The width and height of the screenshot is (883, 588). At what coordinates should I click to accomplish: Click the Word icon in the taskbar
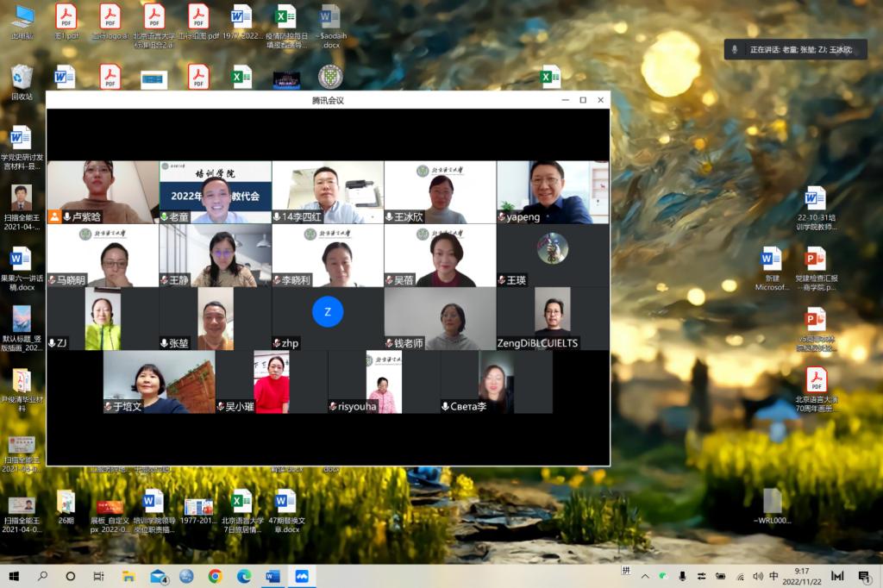click(273, 576)
